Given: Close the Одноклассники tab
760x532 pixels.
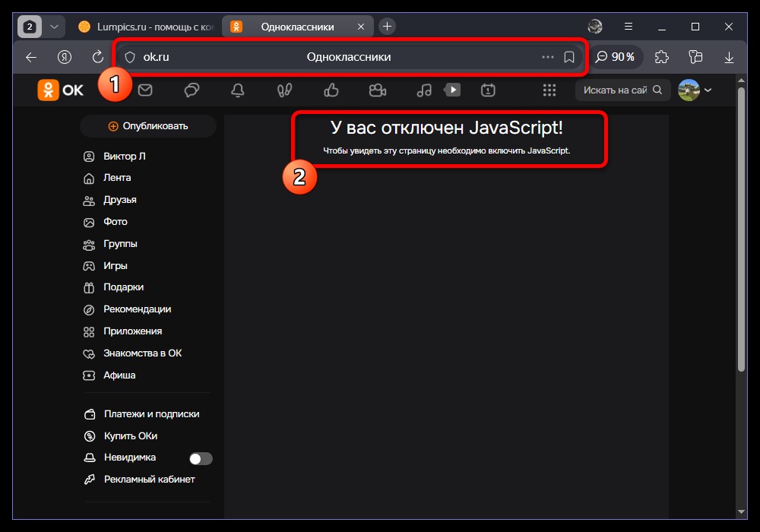Looking at the screenshot, I should tap(360, 27).
